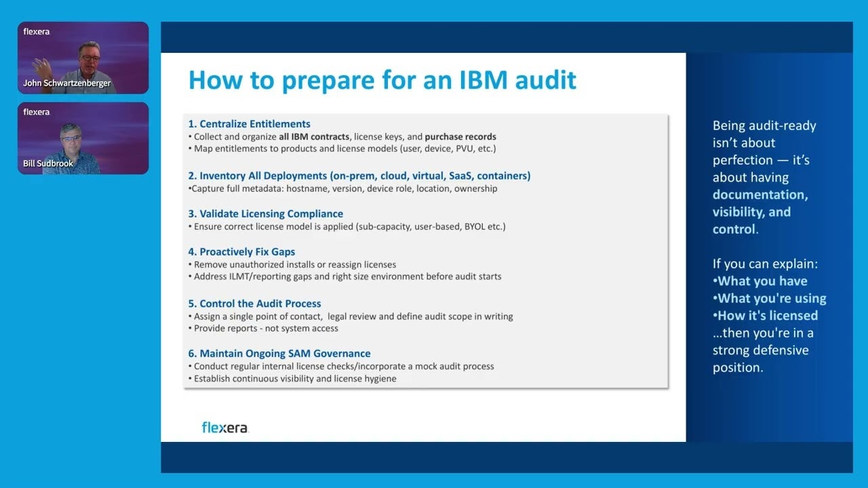Click the bullet 'What you're using' in sidebar
This screenshot has height=488, width=868.
coord(770,298)
